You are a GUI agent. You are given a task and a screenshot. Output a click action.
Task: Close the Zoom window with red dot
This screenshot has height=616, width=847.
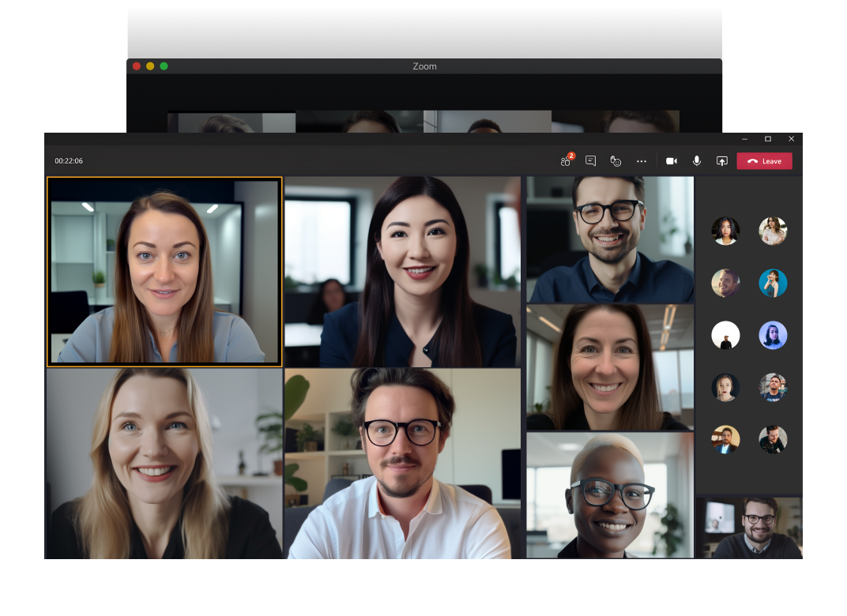[x=137, y=66]
